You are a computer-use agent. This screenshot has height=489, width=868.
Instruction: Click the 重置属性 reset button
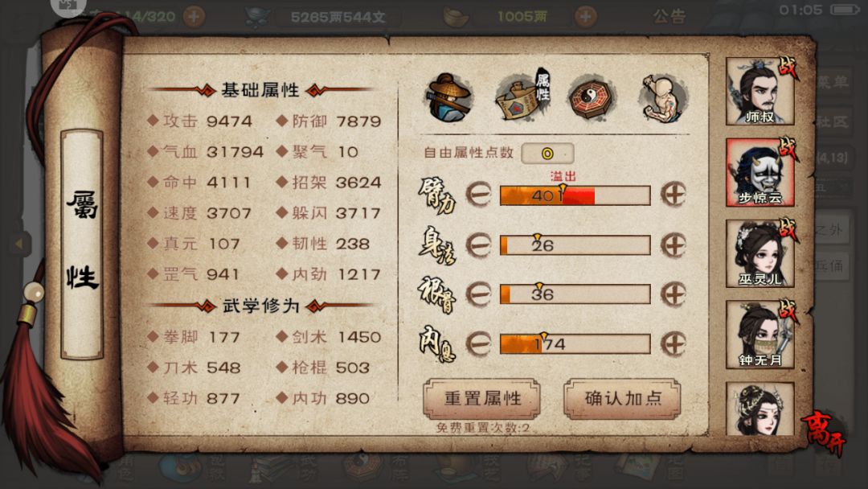pyautogui.click(x=481, y=399)
